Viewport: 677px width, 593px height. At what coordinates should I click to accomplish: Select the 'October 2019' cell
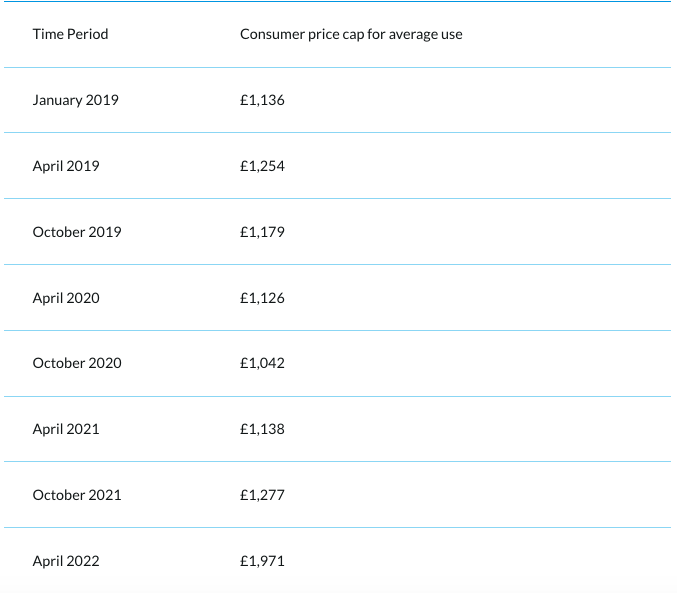[x=77, y=232]
